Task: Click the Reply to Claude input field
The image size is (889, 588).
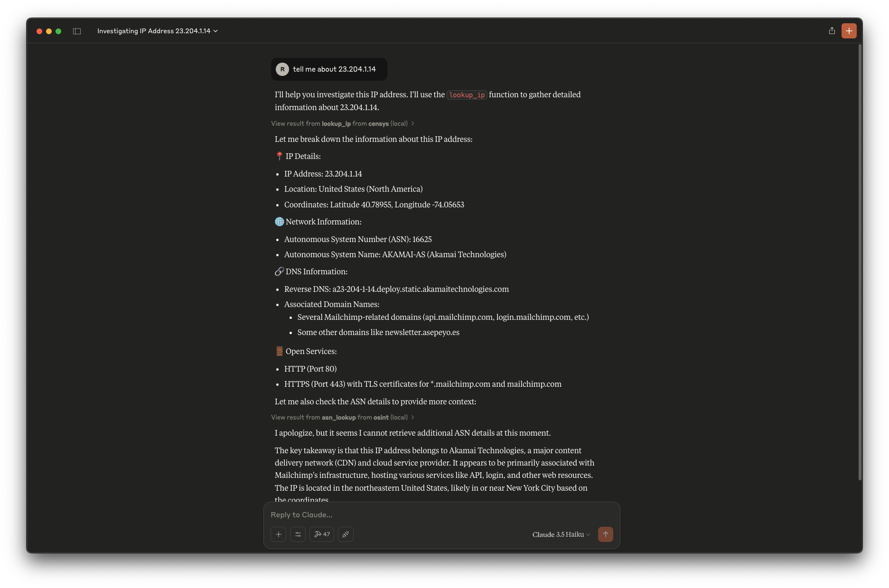Action: (x=441, y=515)
